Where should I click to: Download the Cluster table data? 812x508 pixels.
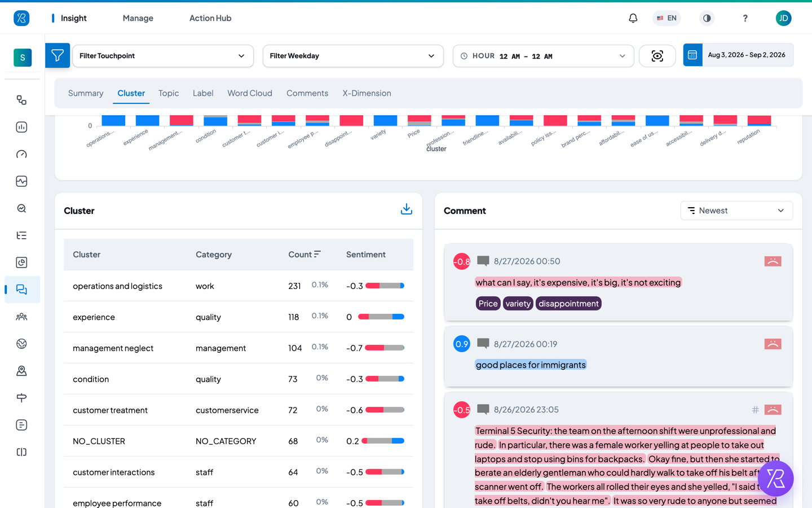(406, 209)
